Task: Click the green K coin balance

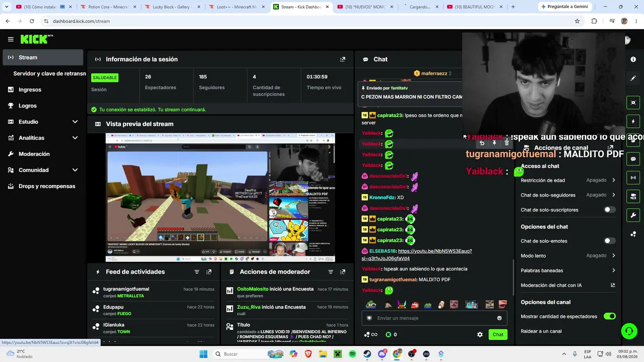Action: [x=391, y=334]
